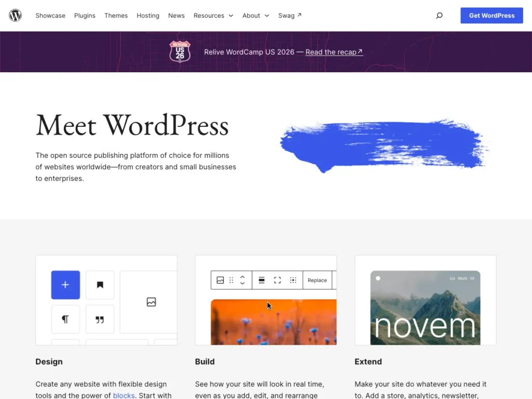Open the Showcase menu item

pos(50,16)
